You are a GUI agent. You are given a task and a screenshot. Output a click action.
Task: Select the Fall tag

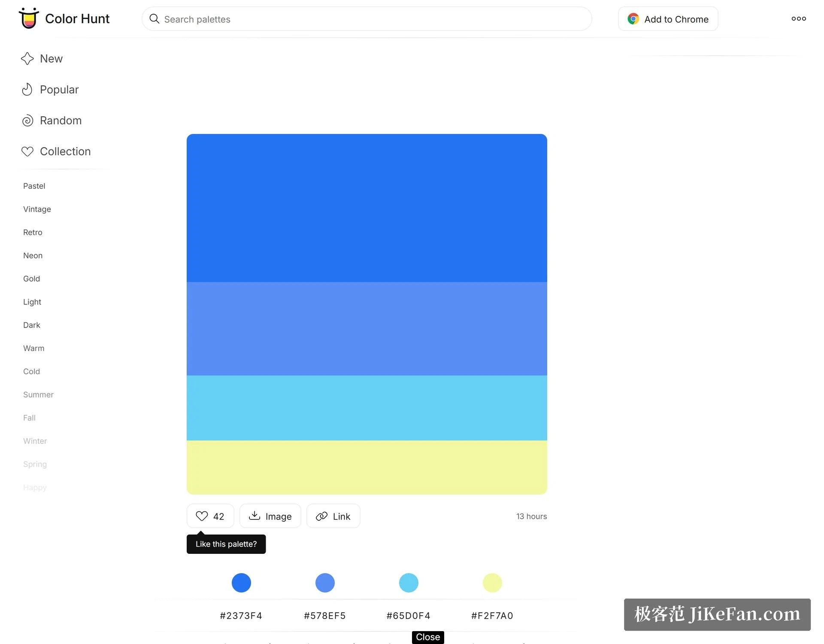tap(29, 418)
